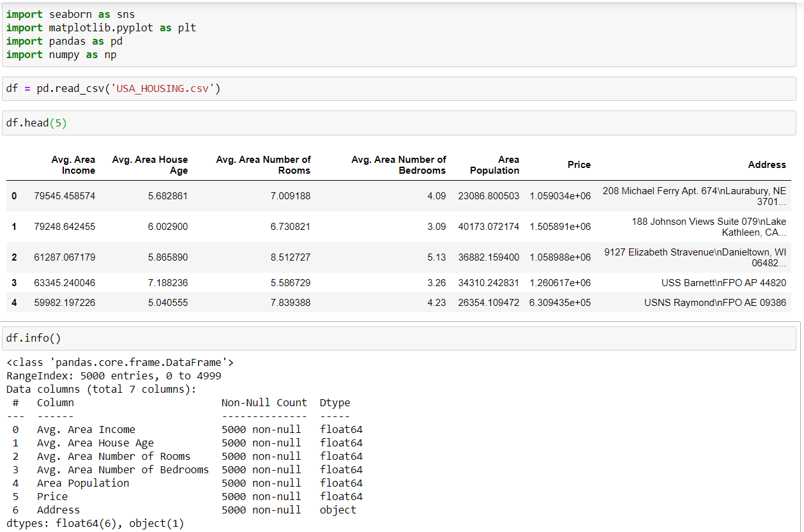Click the df.head(5) code cell
The height and width of the screenshot is (532, 804).
pyautogui.click(x=399, y=123)
